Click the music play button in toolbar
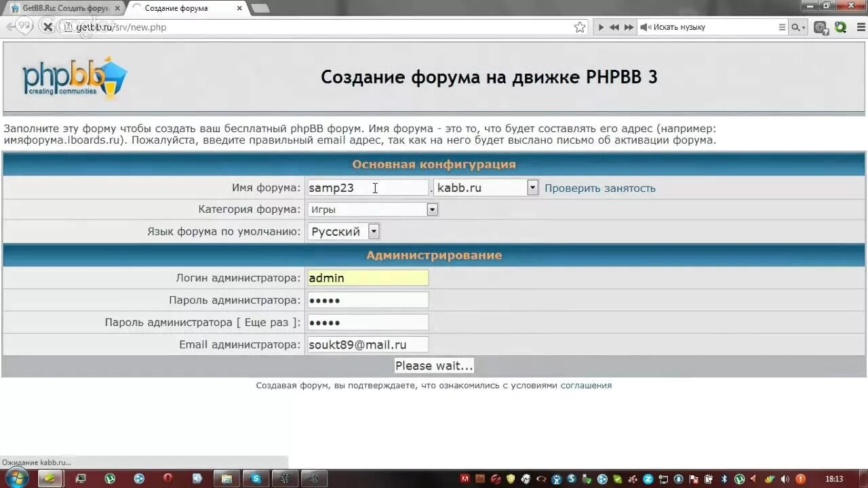868x488 pixels. pyautogui.click(x=600, y=27)
